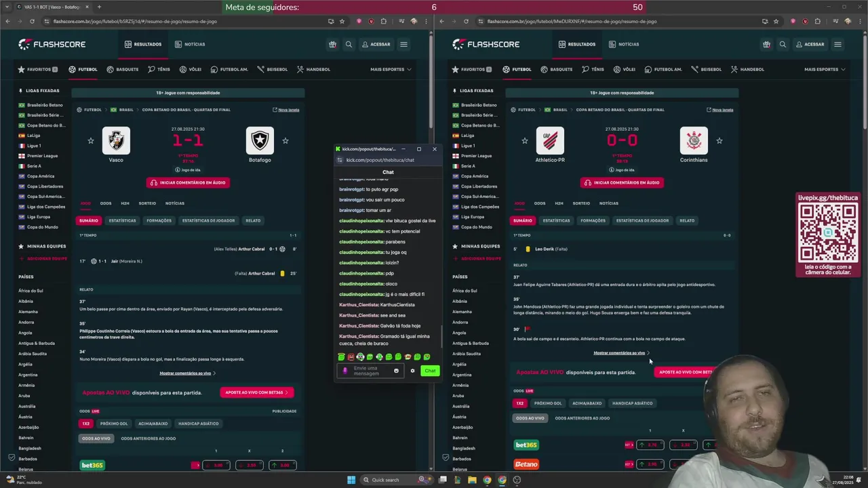
Task: Open the gift icon in right window header
Action: point(766,44)
